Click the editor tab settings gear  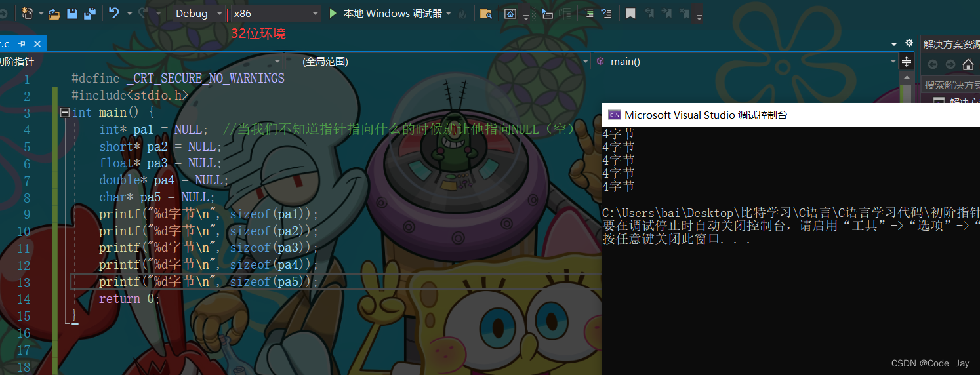click(909, 43)
